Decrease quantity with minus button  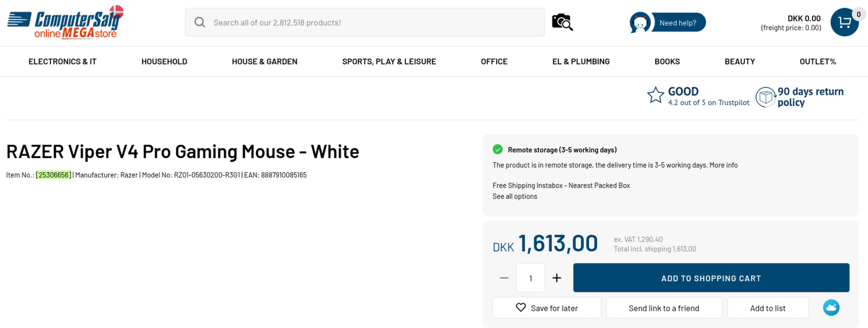504,278
